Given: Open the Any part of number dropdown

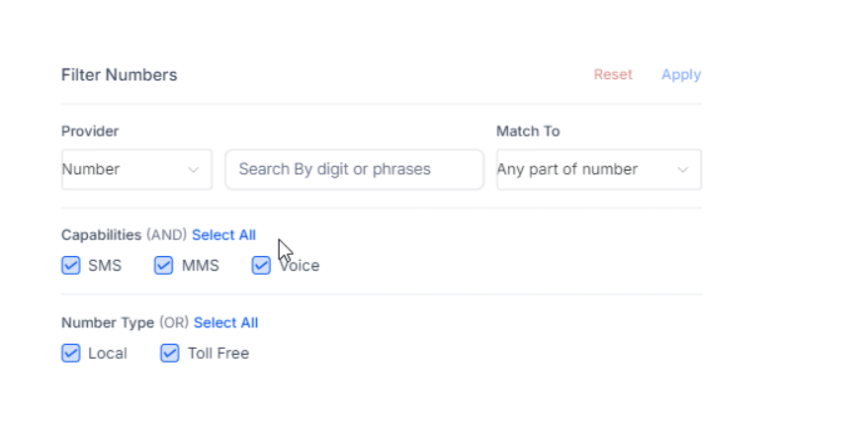Looking at the screenshot, I should [597, 169].
